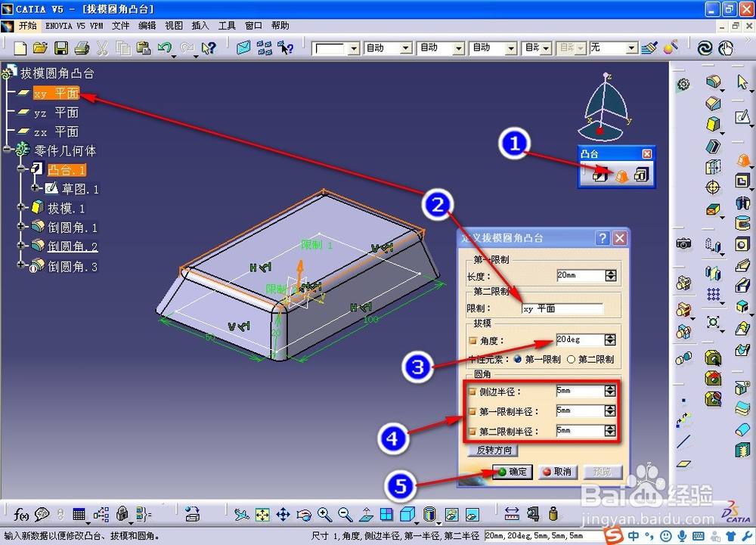756x545 pixels.
Task: Open the first 自动 dropdown in top toolbar
Action: tap(407, 48)
